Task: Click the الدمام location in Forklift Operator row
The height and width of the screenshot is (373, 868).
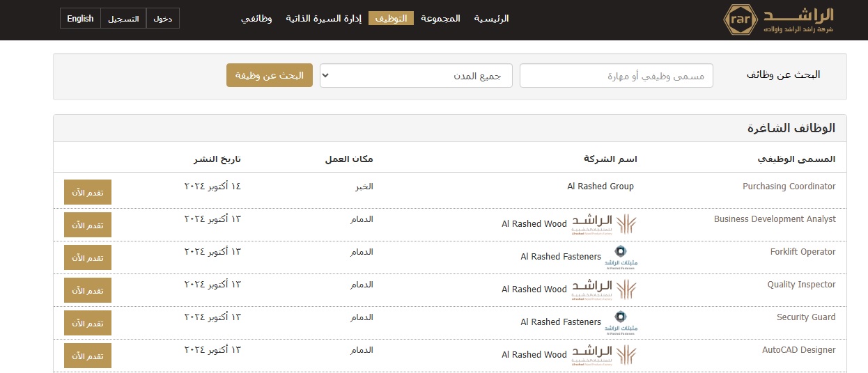Action: click(x=362, y=252)
